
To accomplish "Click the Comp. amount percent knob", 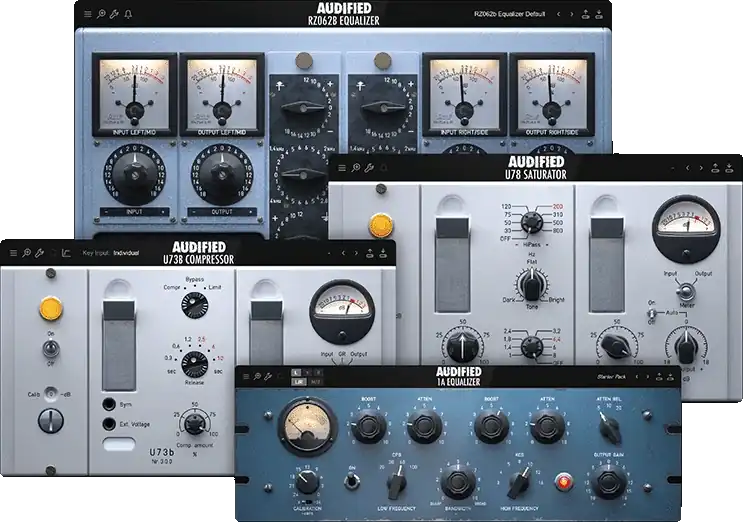I will click(x=195, y=423).
